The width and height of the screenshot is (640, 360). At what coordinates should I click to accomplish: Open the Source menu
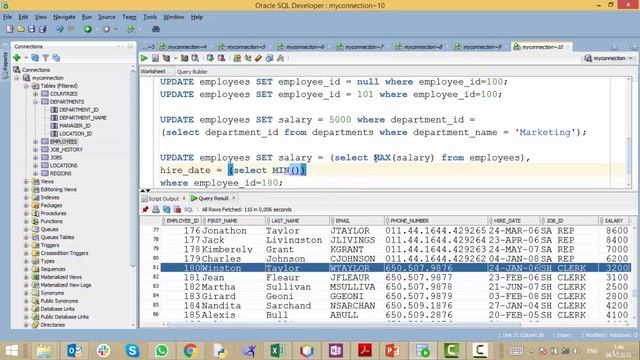pos(107,17)
